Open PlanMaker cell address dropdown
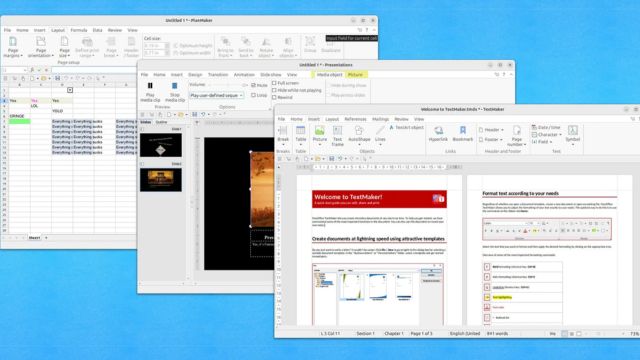Screen dimensions: 640x360 pos(24,70)
